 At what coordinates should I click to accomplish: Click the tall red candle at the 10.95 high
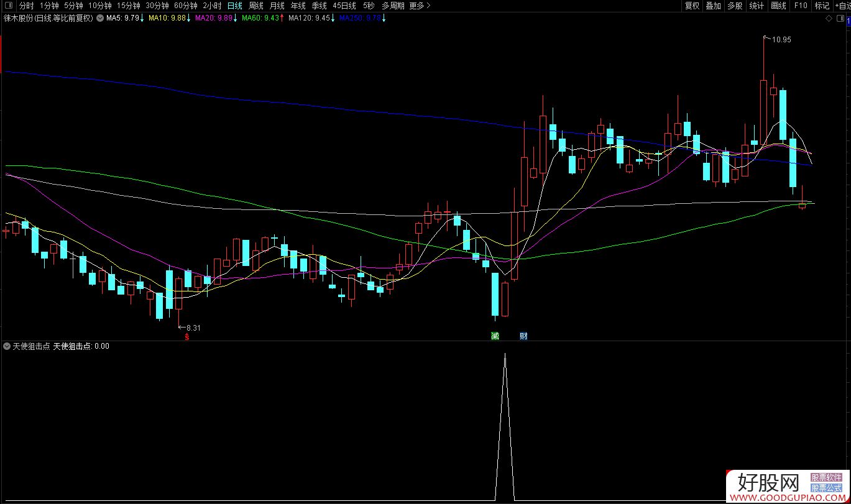pyautogui.click(x=763, y=91)
